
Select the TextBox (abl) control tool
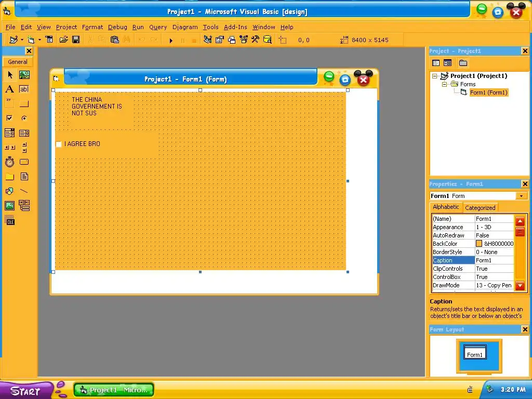point(24,89)
